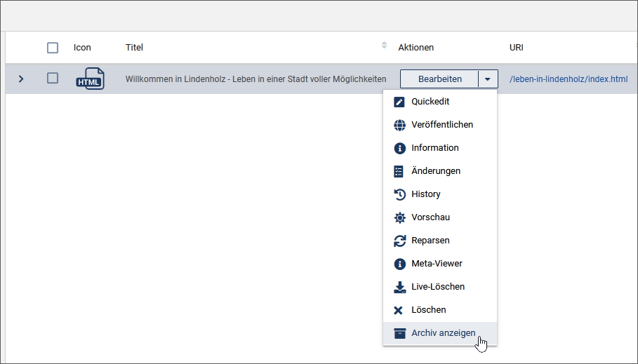Click the Bearbeiten button

pyautogui.click(x=439, y=79)
